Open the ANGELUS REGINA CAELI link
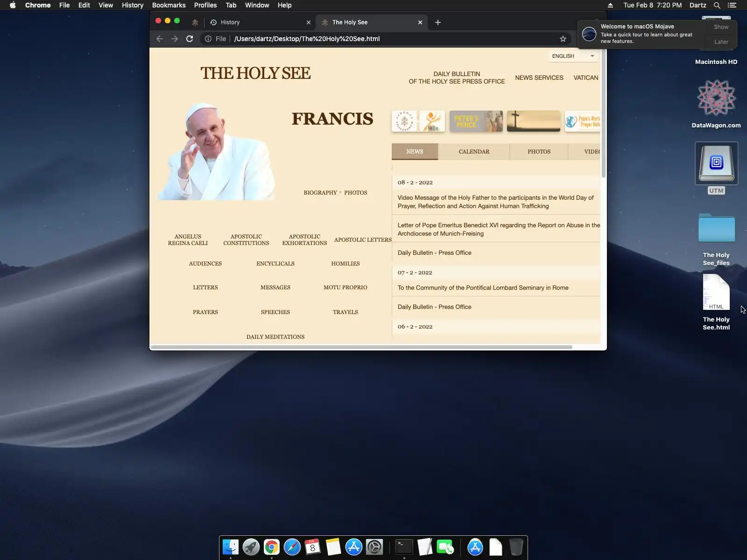This screenshot has height=560, width=747. pyautogui.click(x=188, y=240)
